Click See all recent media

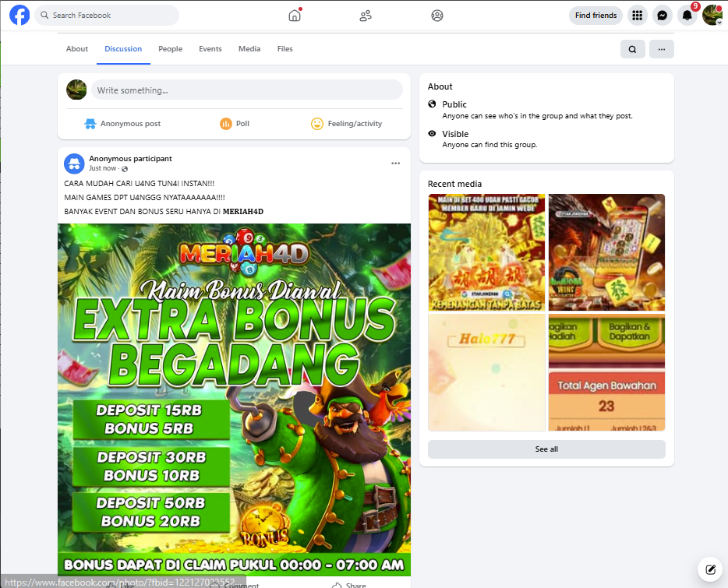coord(546,449)
